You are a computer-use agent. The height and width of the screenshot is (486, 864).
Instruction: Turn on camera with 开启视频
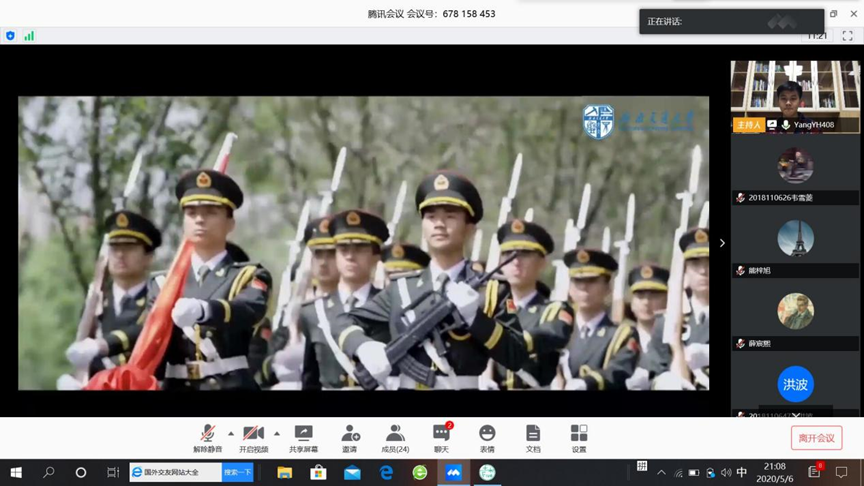(253, 437)
